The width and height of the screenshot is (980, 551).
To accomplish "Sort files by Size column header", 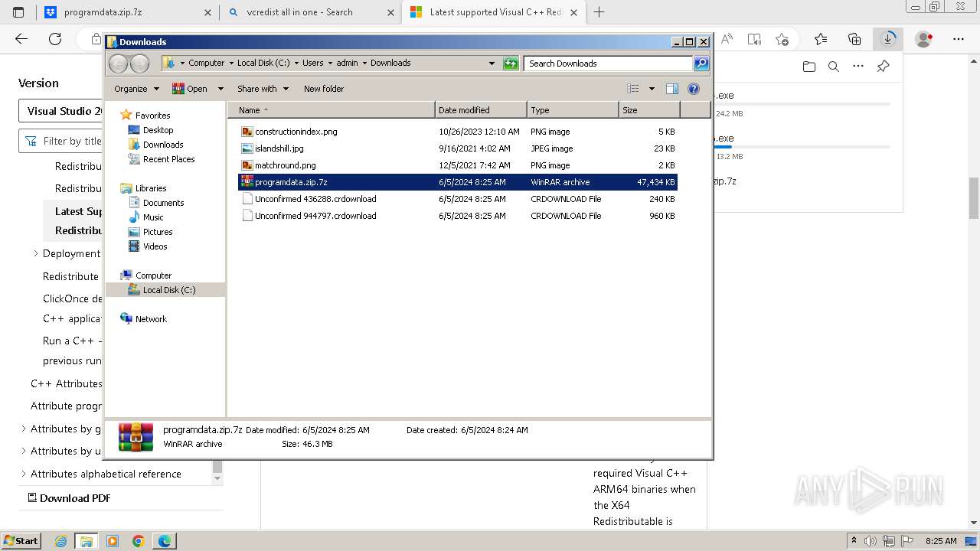I will 649,110.
